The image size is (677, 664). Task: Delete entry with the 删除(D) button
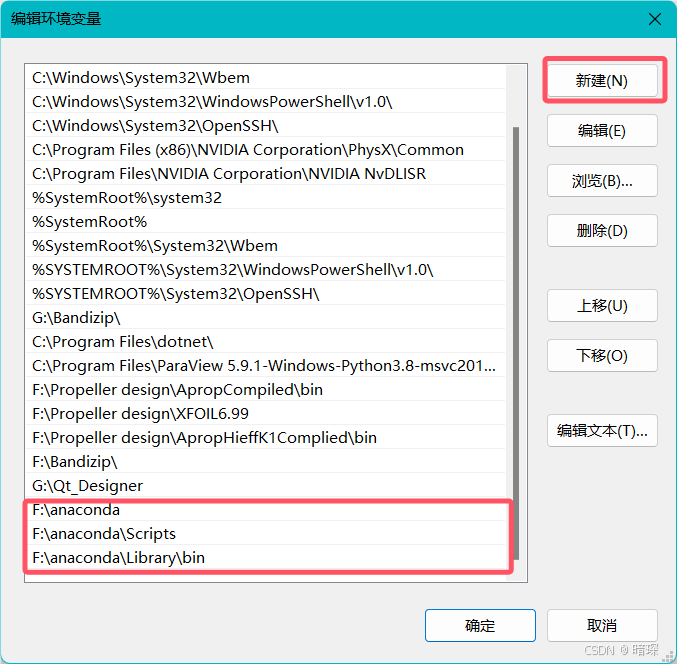pyautogui.click(x=602, y=231)
